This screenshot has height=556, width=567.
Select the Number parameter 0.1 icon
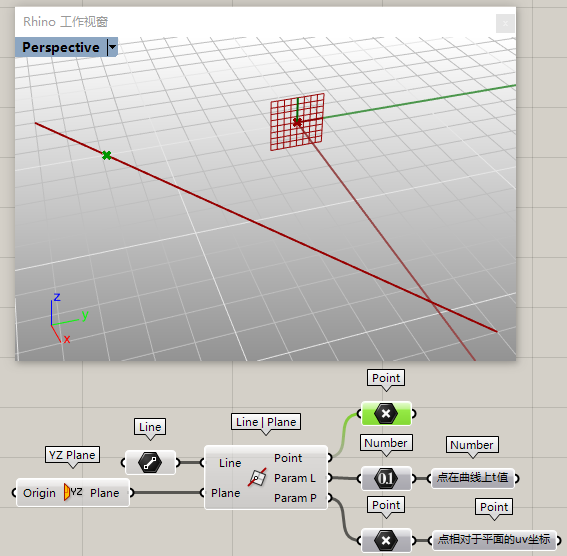(386, 478)
